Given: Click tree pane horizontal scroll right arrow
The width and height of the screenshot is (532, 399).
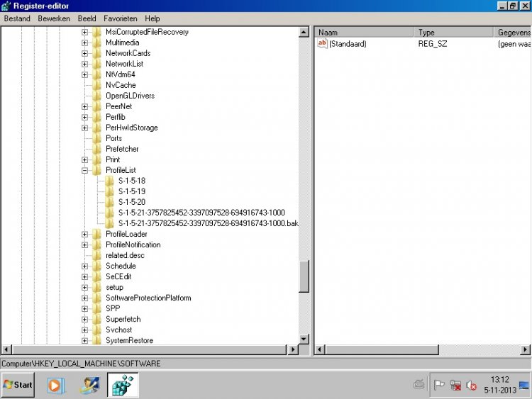Looking at the screenshot, I should point(293,349).
